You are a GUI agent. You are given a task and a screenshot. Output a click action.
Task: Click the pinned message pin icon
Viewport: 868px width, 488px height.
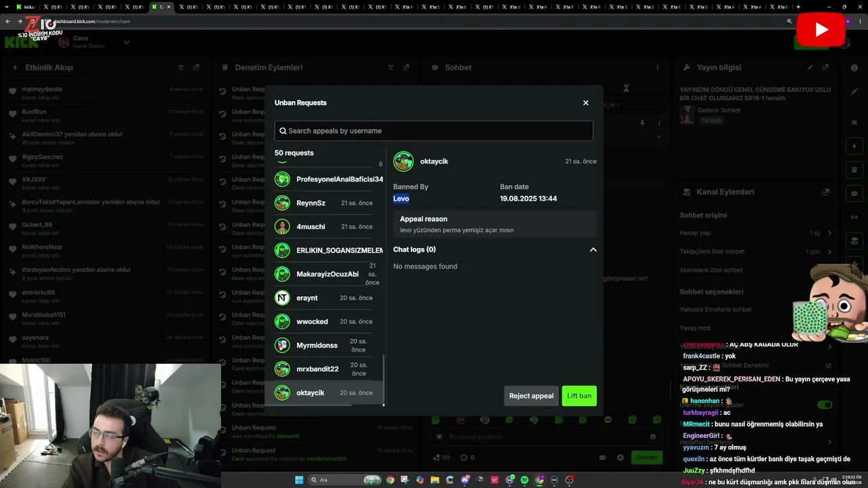click(x=642, y=123)
